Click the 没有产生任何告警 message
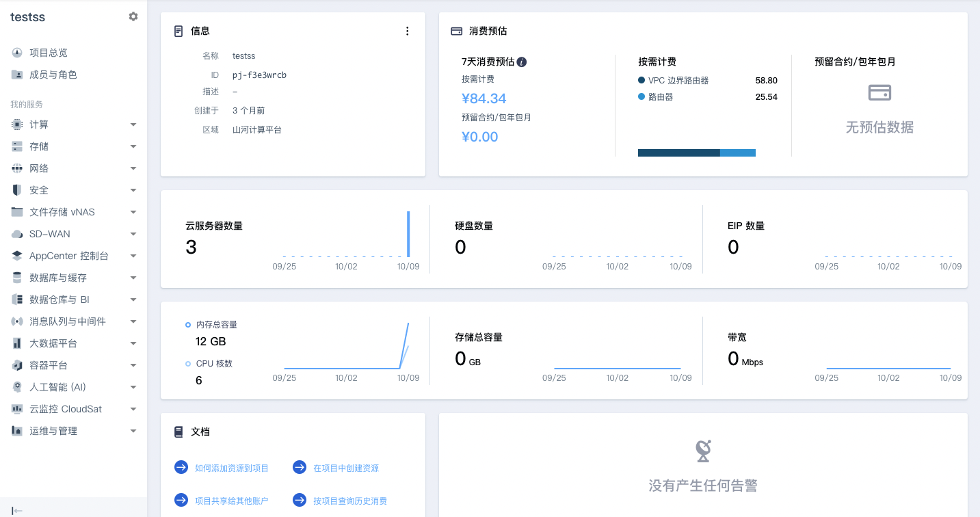Image resolution: width=980 pixels, height=517 pixels. point(703,486)
